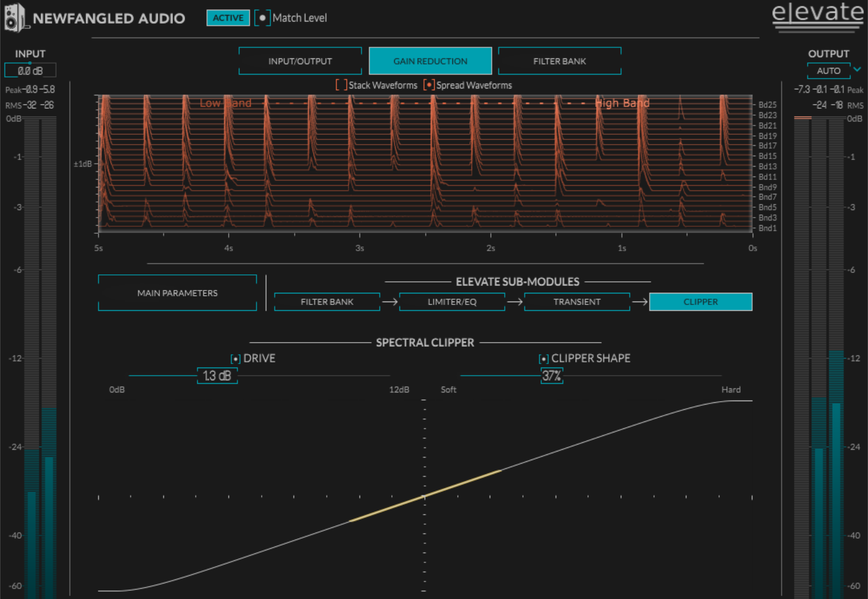Click the Soft end label of Clipper Shape
The height and width of the screenshot is (599, 868).
pyautogui.click(x=448, y=389)
